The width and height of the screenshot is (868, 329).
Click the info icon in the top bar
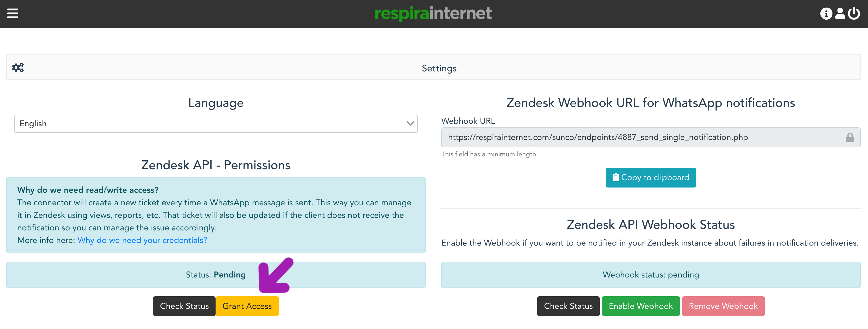point(826,14)
